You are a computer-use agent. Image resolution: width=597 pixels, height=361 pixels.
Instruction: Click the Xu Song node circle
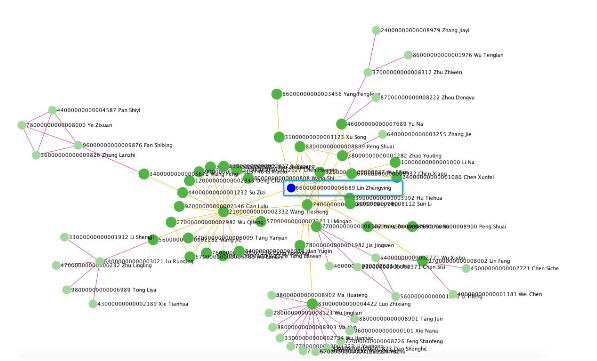[x=279, y=137]
